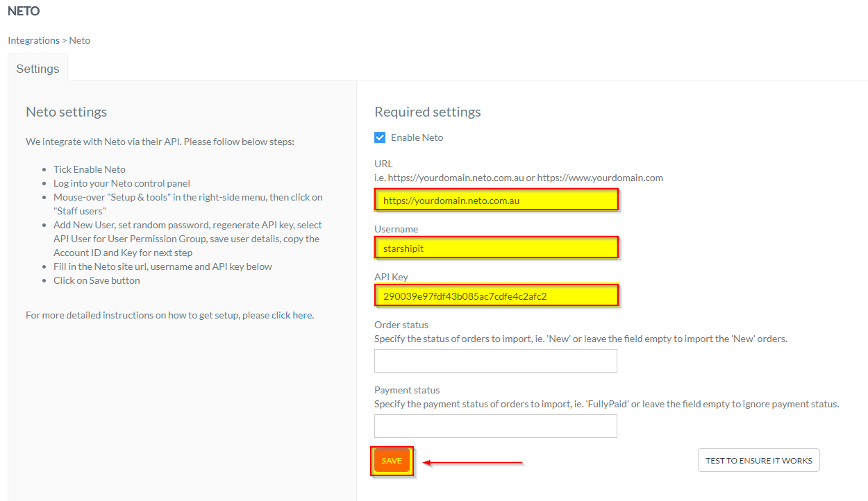868x501 pixels.
Task: Click the Order status text box
Action: (496, 361)
